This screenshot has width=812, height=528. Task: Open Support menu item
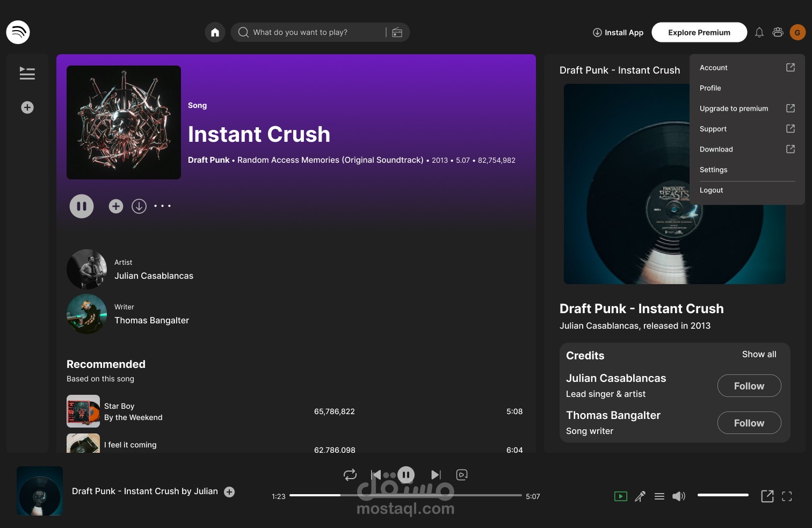(747, 129)
